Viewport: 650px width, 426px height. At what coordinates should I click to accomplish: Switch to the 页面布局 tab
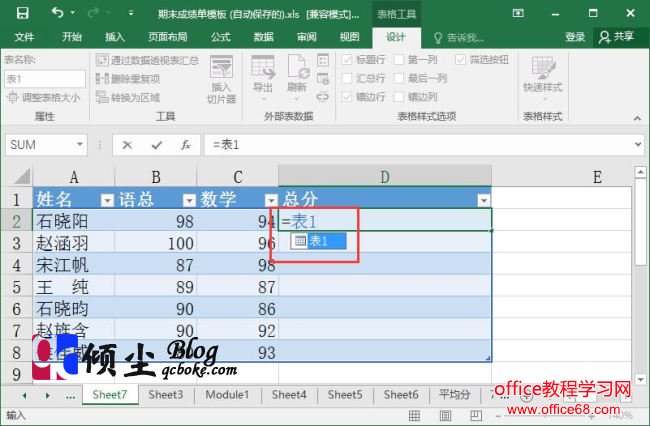pyautogui.click(x=168, y=37)
